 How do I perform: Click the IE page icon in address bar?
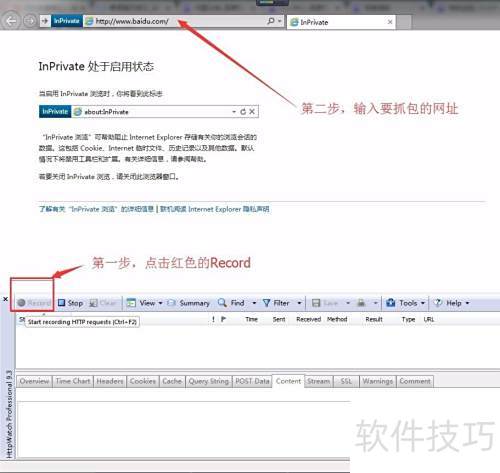tap(89, 21)
